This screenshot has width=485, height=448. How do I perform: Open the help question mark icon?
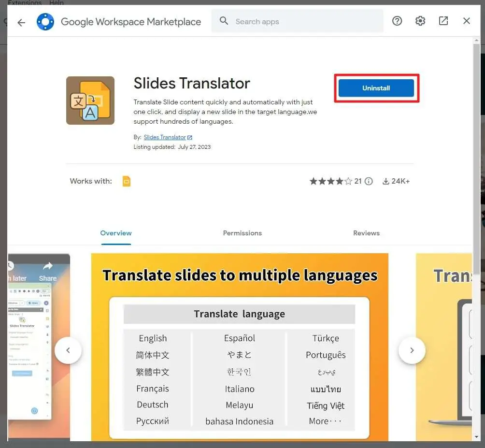(397, 21)
